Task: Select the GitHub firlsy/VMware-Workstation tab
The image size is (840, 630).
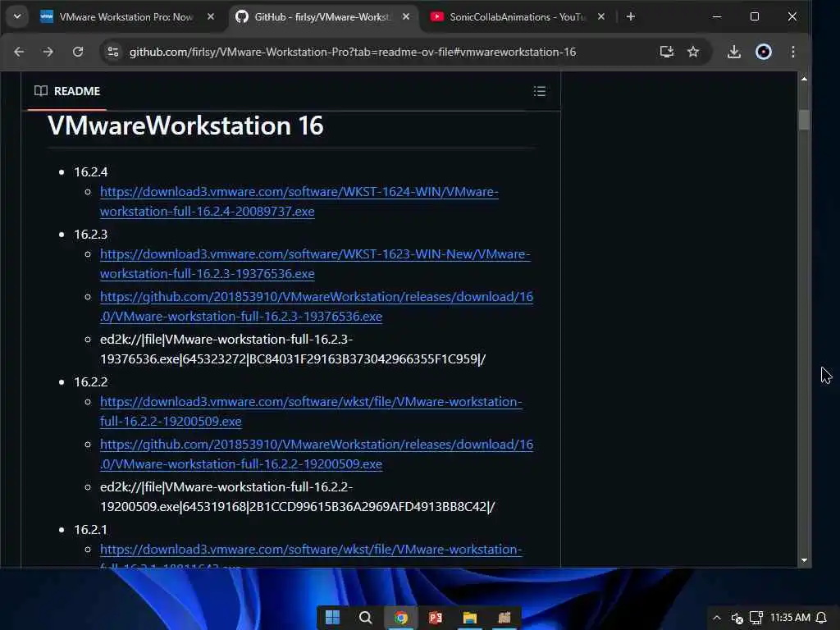Action: click(x=322, y=16)
